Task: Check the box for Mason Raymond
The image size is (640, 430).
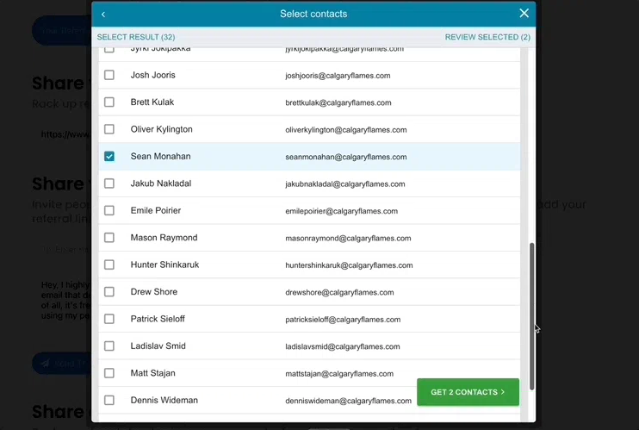Action: [109, 237]
